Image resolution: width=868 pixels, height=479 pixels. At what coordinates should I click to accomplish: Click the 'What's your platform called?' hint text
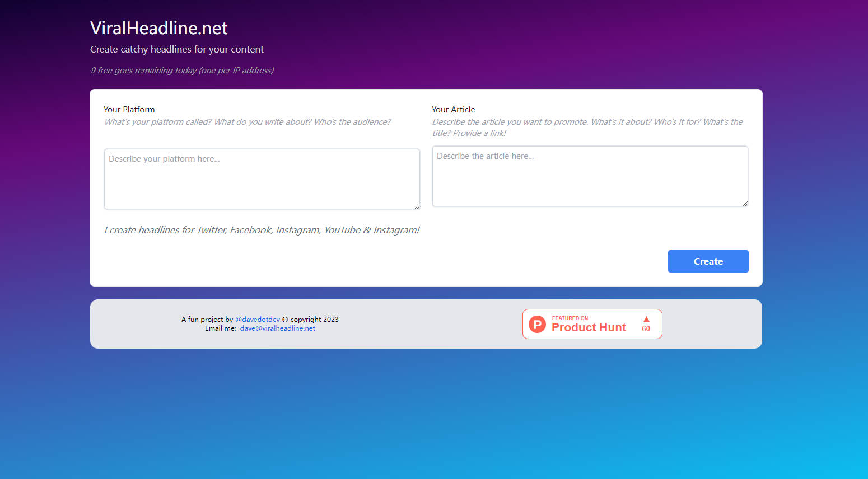tap(247, 122)
